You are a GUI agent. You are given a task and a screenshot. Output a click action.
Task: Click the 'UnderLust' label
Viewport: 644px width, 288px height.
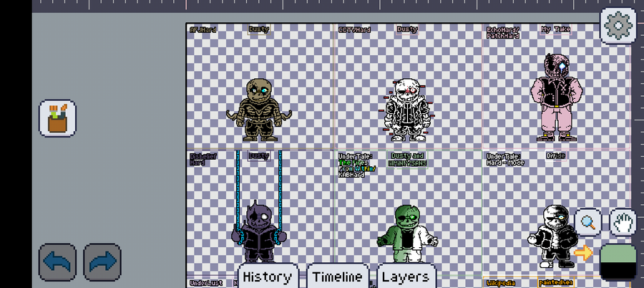pos(206,283)
